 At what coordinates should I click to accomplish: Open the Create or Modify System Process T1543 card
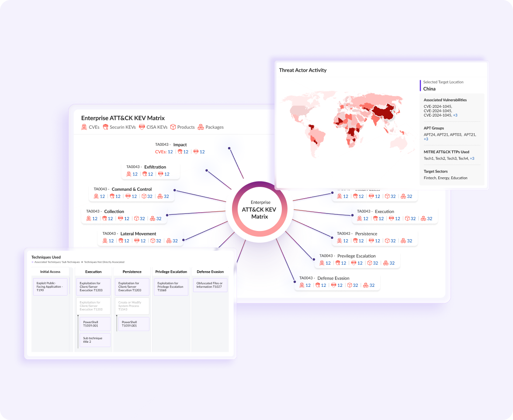click(132, 306)
